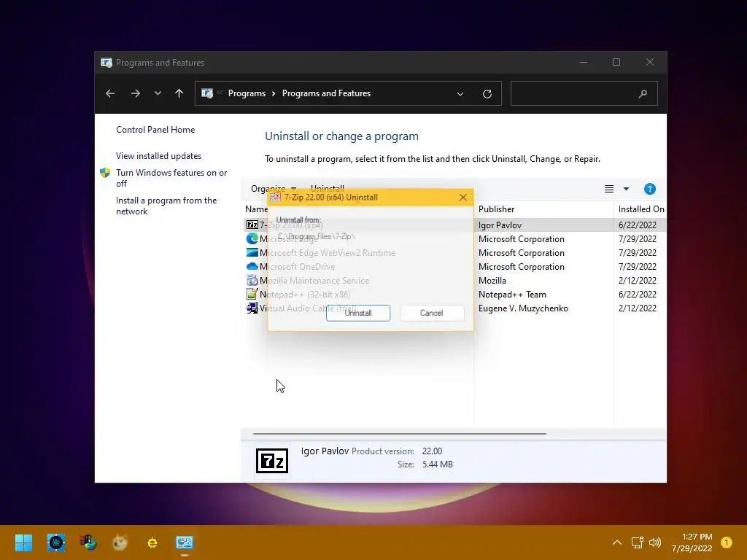Open the Organize menu
This screenshot has height=560, width=747.
pyautogui.click(x=274, y=189)
